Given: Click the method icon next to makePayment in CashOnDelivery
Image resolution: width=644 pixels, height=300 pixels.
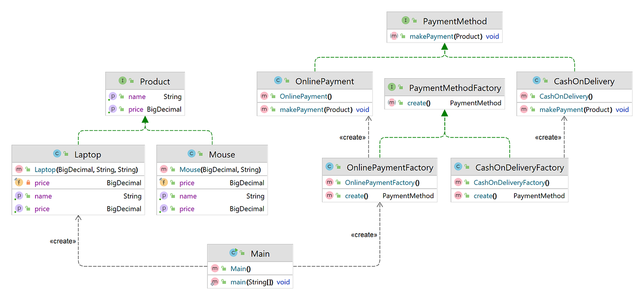Looking at the screenshot, I should pos(524,109).
